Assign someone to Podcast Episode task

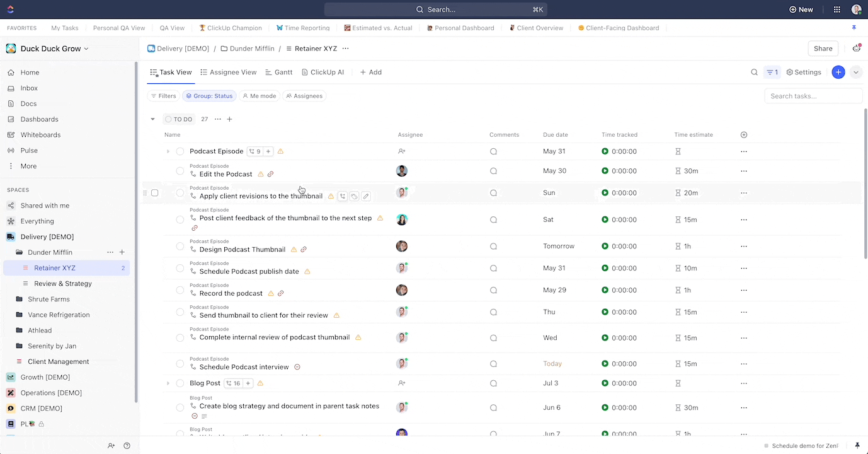[402, 151]
